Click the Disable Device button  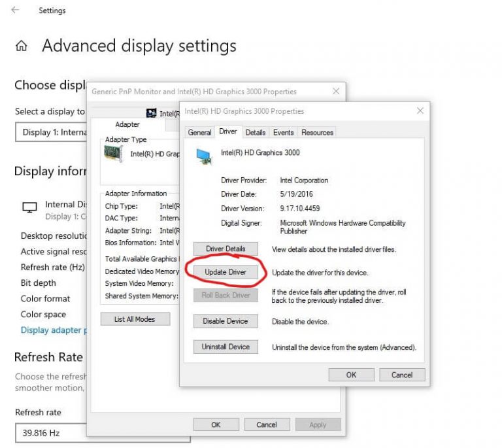point(226,321)
